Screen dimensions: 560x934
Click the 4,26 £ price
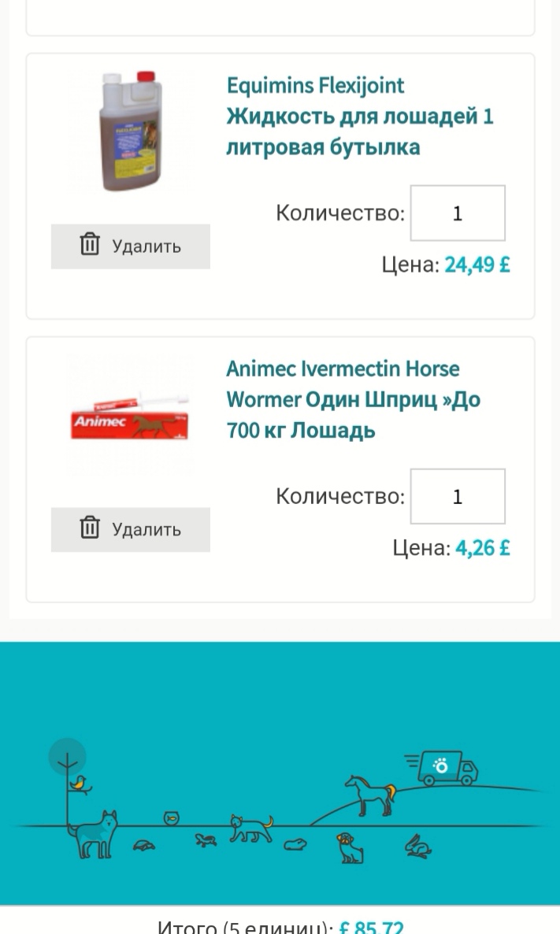click(x=482, y=548)
